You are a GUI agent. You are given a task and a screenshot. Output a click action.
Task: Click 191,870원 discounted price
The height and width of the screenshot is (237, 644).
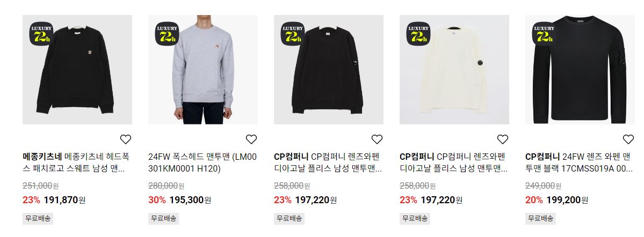64,200
